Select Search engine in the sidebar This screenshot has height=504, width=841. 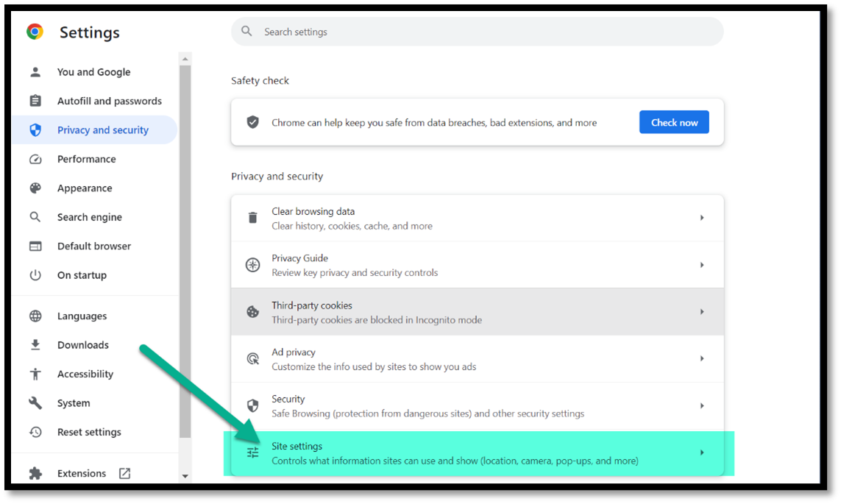tap(89, 217)
